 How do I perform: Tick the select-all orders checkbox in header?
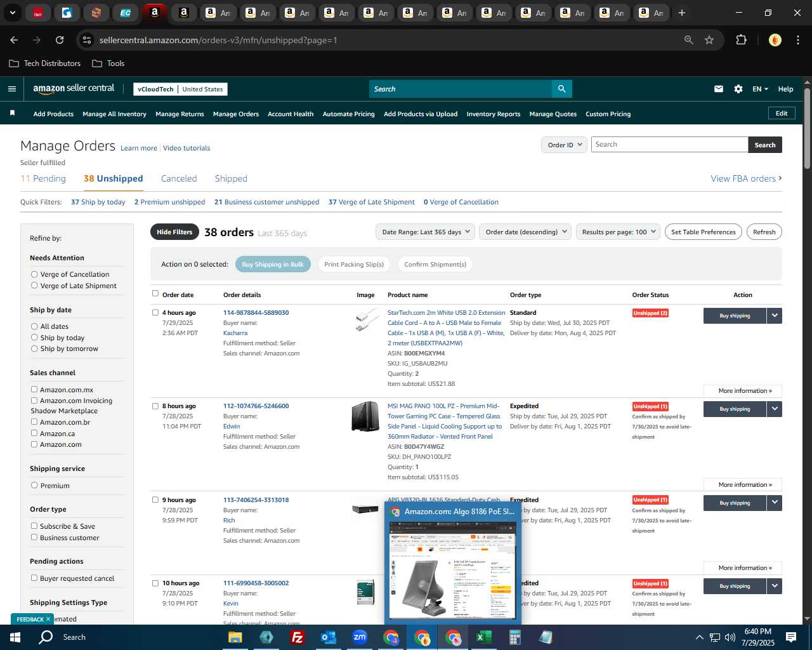click(x=155, y=294)
